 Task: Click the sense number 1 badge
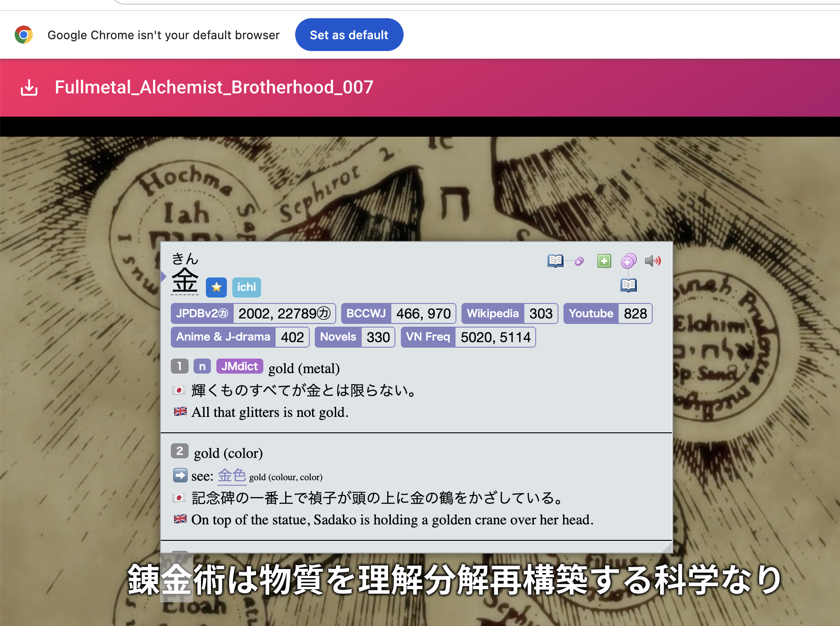click(179, 366)
